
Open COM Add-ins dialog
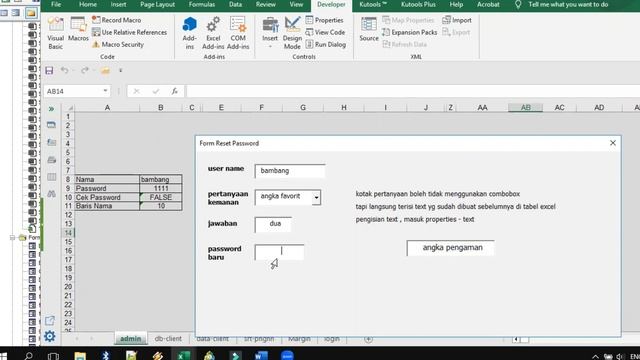click(238, 33)
